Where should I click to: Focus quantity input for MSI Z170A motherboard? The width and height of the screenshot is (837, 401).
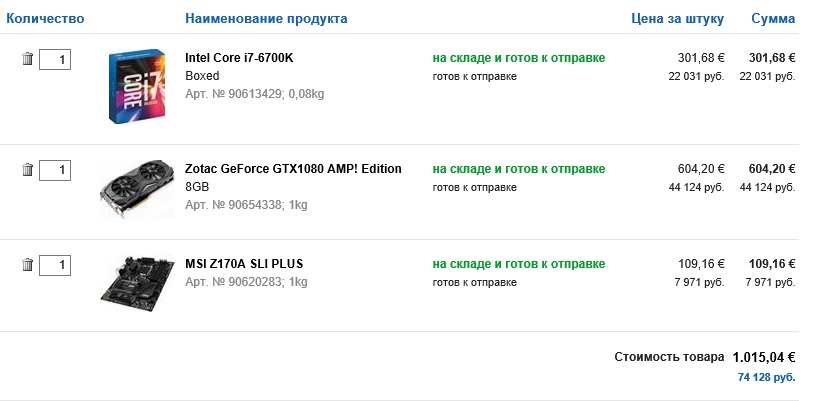(x=55, y=265)
